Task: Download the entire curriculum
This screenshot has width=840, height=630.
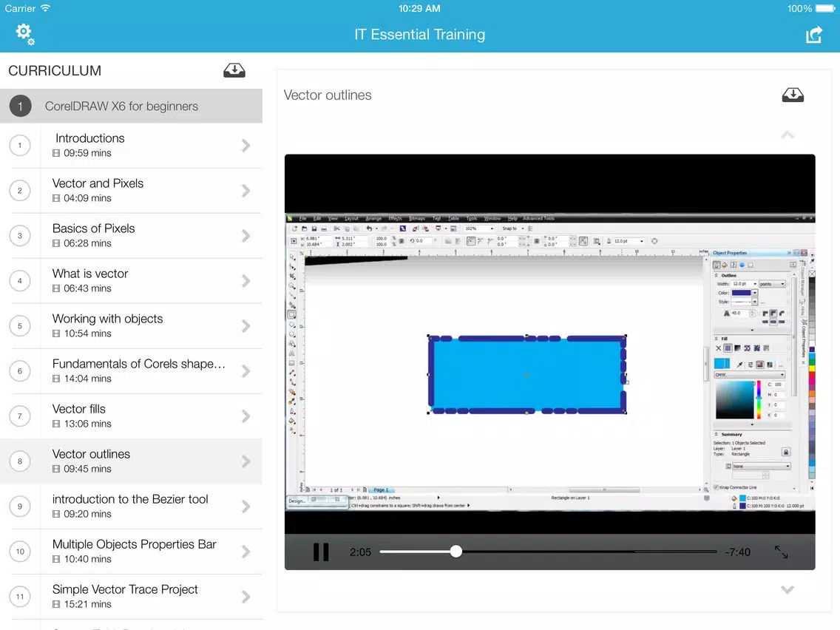Action: (x=234, y=70)
